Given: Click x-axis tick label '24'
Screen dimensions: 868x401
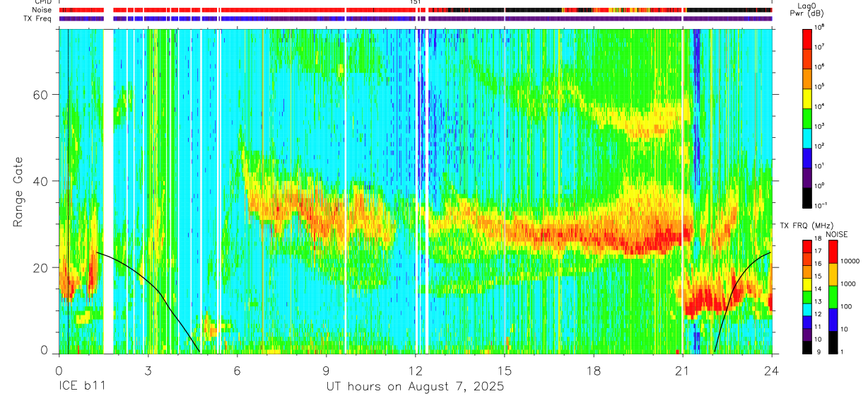Looking at the screenshot, I should coord(772,370).
